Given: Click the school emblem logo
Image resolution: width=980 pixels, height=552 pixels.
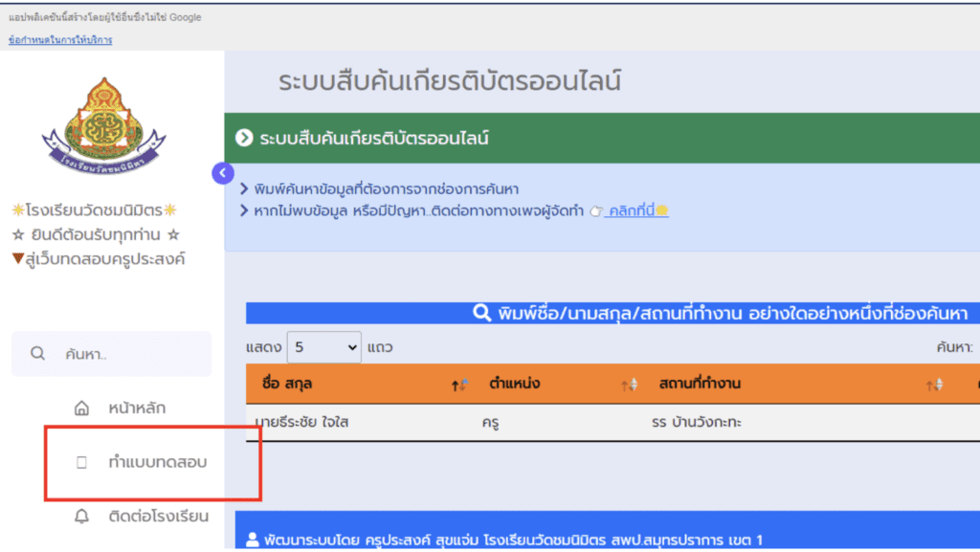Looking at the screenshot, I should click(x=103, y=125).
